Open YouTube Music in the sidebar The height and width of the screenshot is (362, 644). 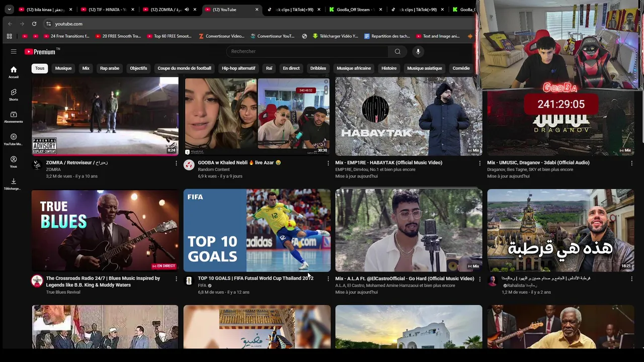(14, 139)
